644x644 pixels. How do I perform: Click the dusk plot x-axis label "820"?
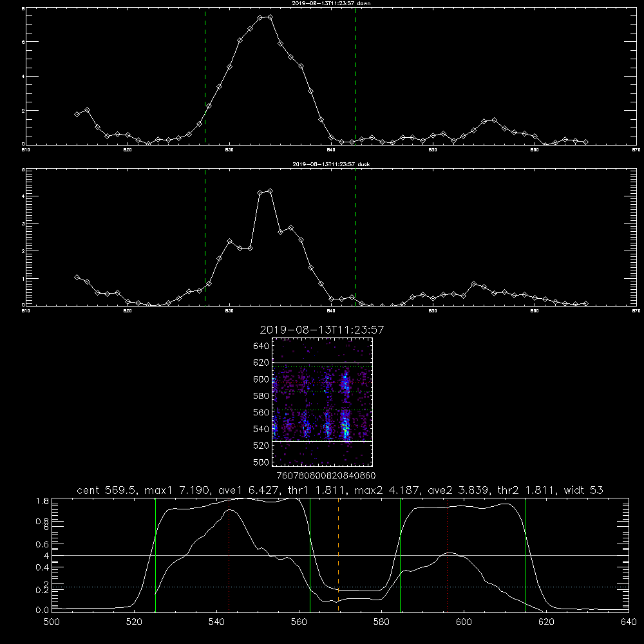pyautogui.click(x=128, y=311)
